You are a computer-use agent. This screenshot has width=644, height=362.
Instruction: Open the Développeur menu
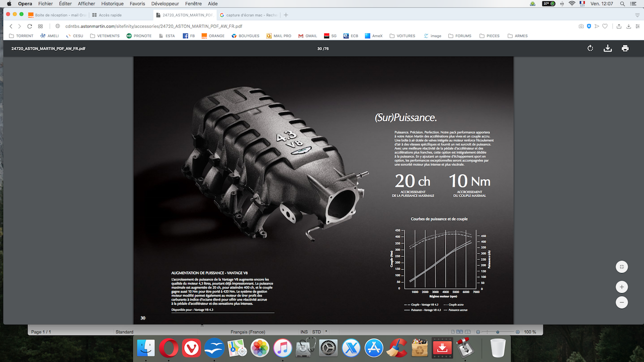point(165,4)
